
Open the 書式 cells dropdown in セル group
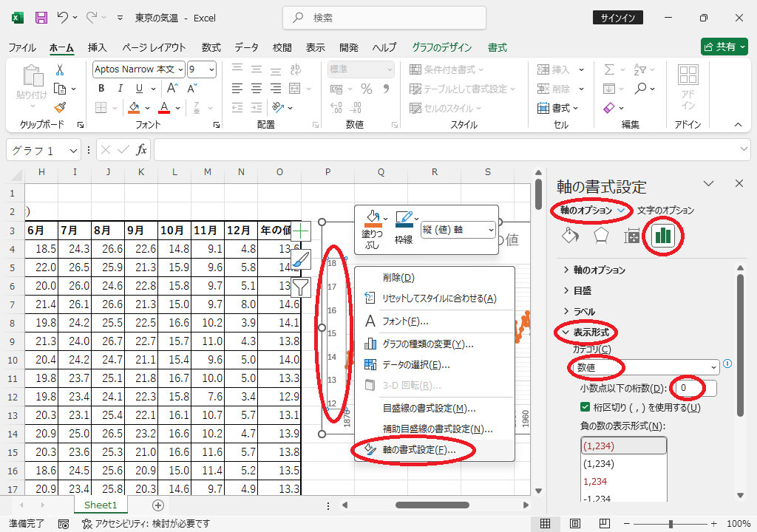click(557, 108)
